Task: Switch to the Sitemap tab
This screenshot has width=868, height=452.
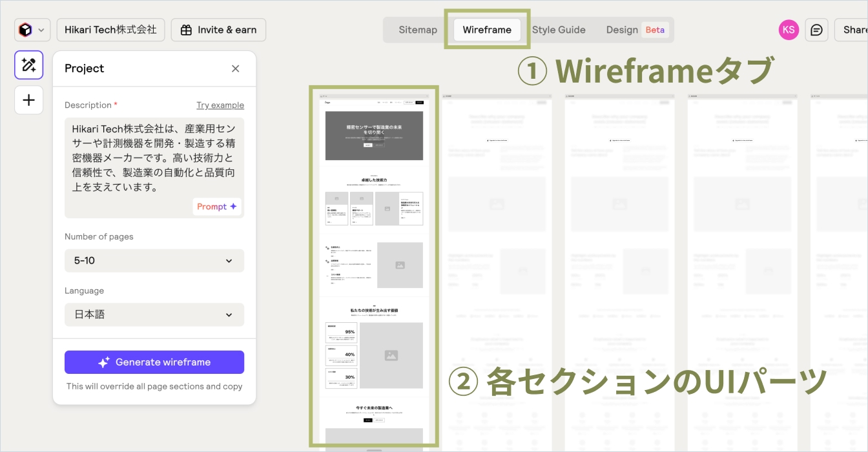Action: tap(418, 30)
